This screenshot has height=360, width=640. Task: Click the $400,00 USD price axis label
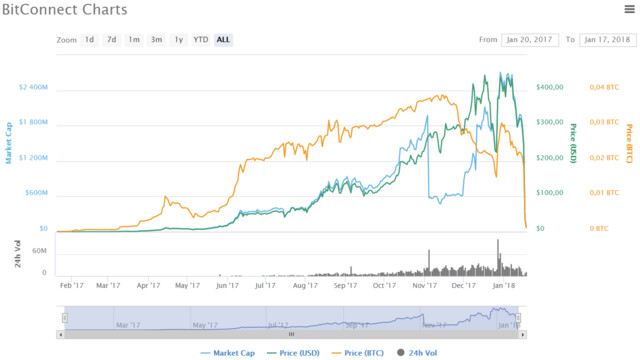(550, 87)
